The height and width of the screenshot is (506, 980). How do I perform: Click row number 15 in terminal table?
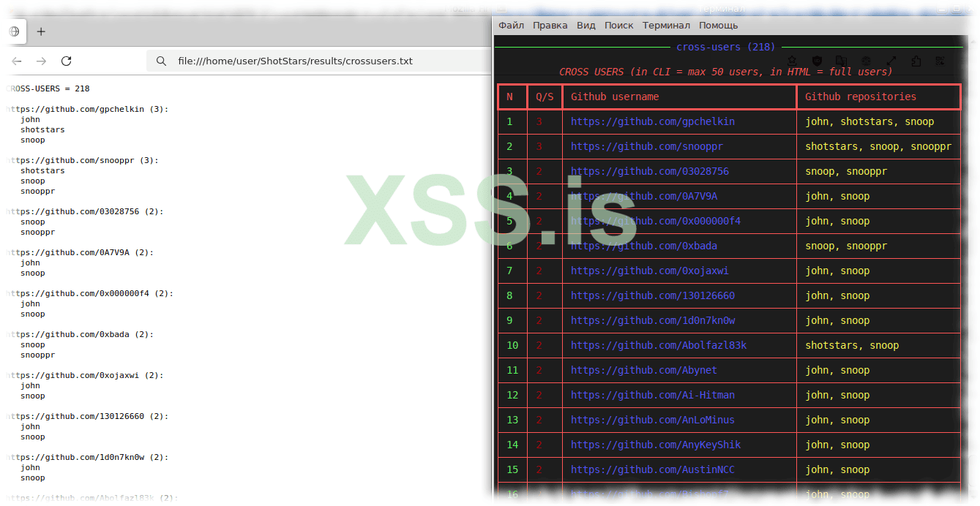[x=512, y=469]
